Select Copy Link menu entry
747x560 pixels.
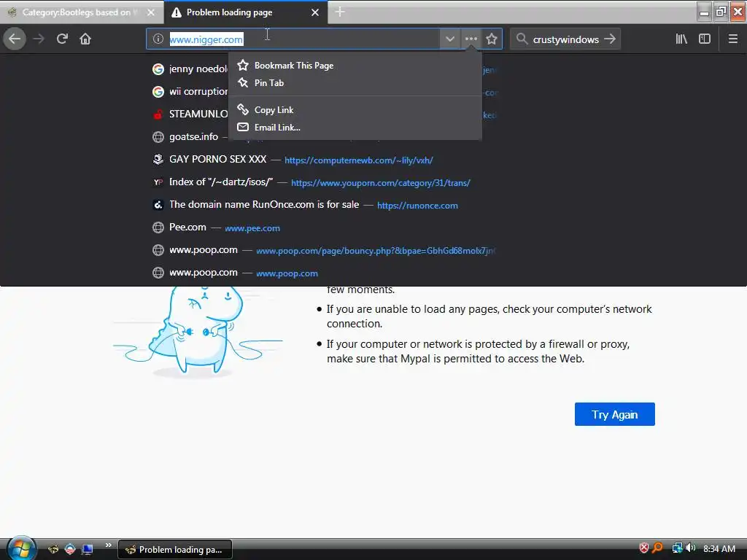(355, 110)
